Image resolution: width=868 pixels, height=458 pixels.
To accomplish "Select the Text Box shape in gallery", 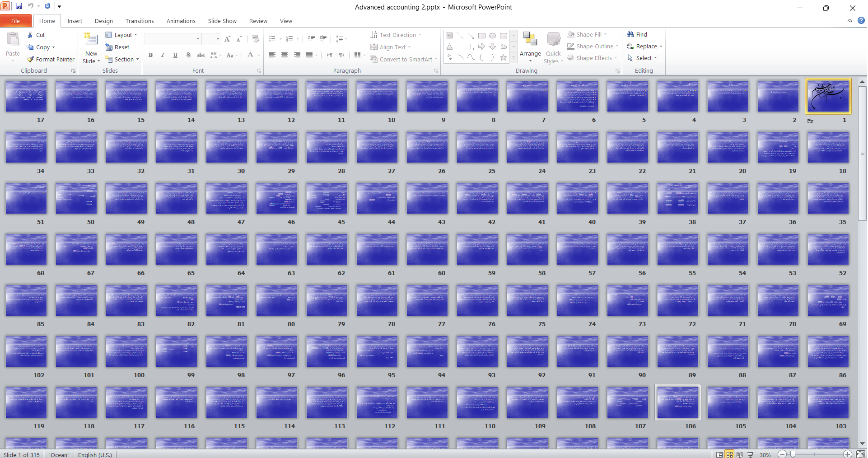I will (x=449, y=36).
